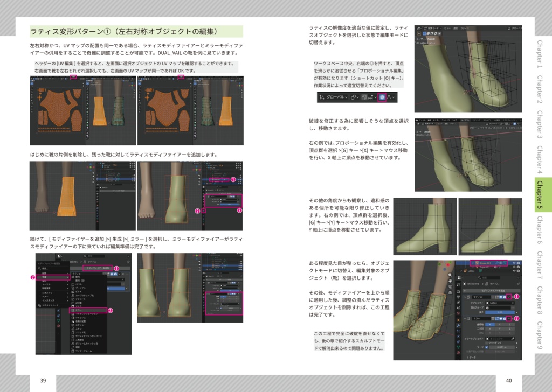The height and width of the screenshot is (392, 552).
Task: Enable the proportional editing icon in the toolbar
Action: (x=381, y=97)
